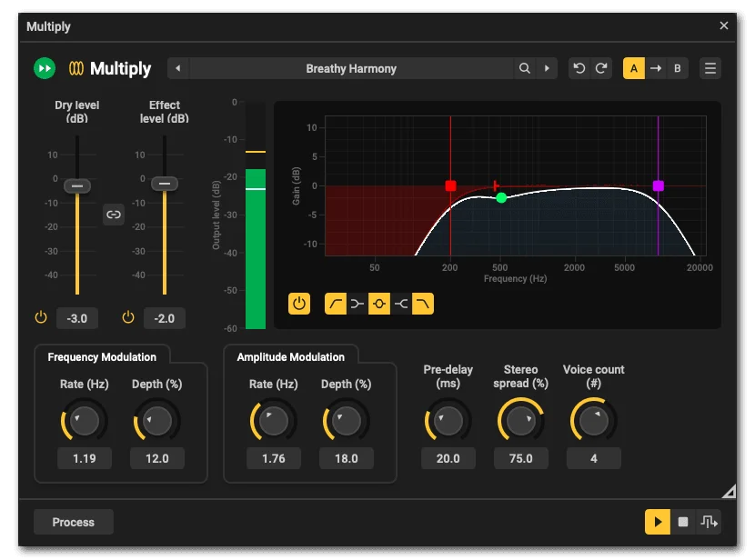Toggle the Effect level power button
The height and width of the screenshot is (560, 755).
(128, 317)
